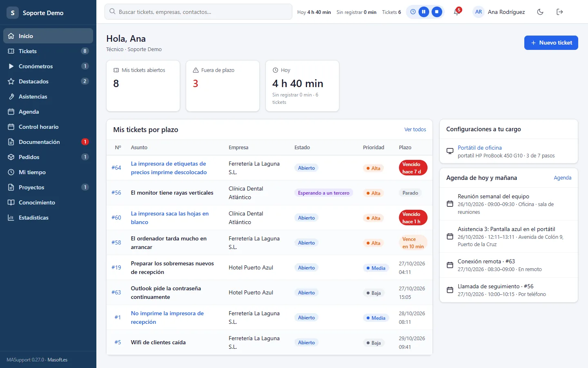Click the Ver todos link

tap(415, 129)
